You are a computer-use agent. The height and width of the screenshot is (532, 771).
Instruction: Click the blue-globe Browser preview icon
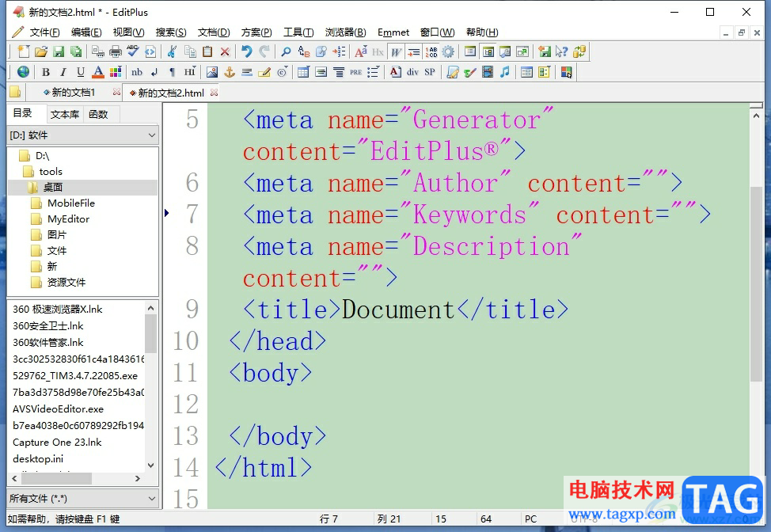click(23, 72)
